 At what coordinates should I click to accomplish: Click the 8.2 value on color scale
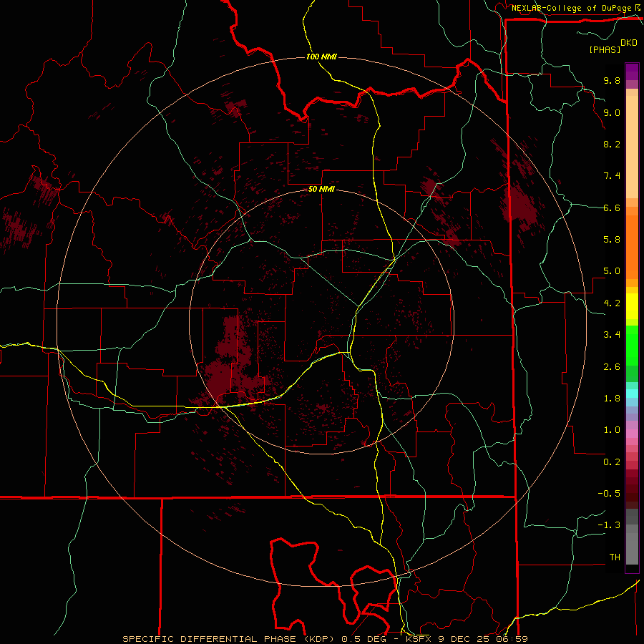(x=612, y=144)
